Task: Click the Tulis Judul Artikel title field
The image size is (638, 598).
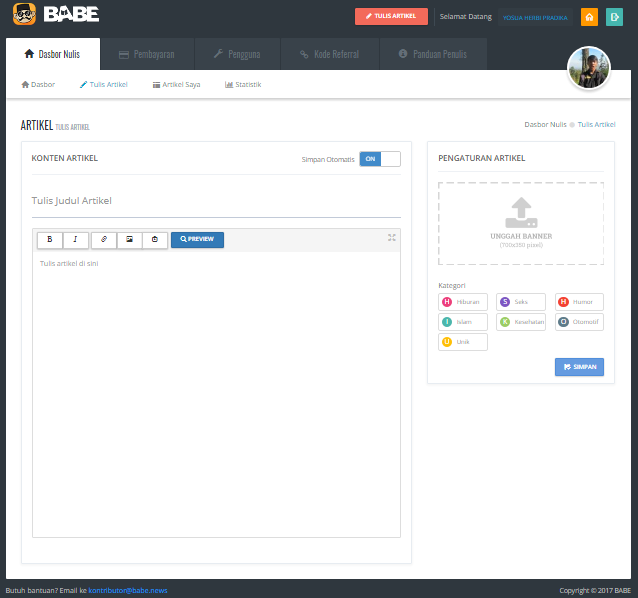Action: (x=216, y=201)
